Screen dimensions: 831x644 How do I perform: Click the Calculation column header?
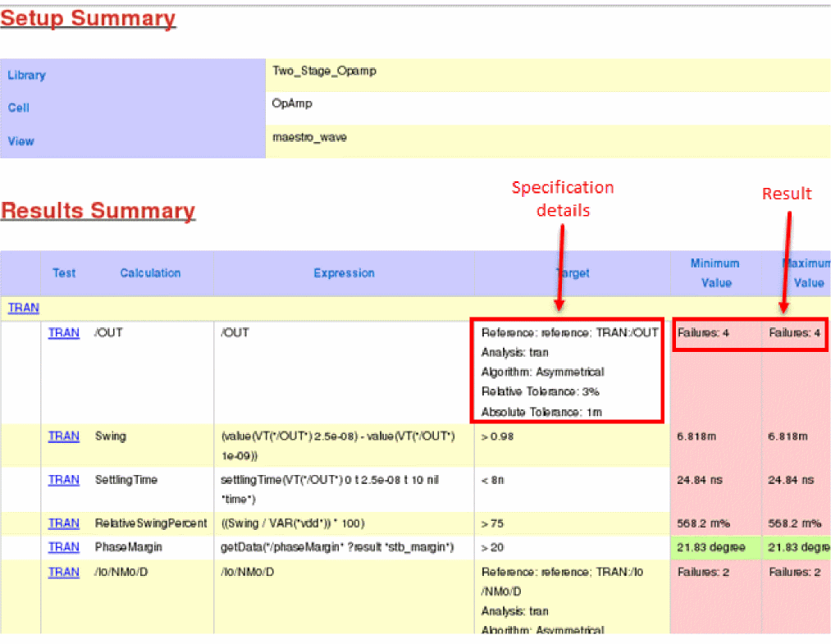[x=150, y=273]
